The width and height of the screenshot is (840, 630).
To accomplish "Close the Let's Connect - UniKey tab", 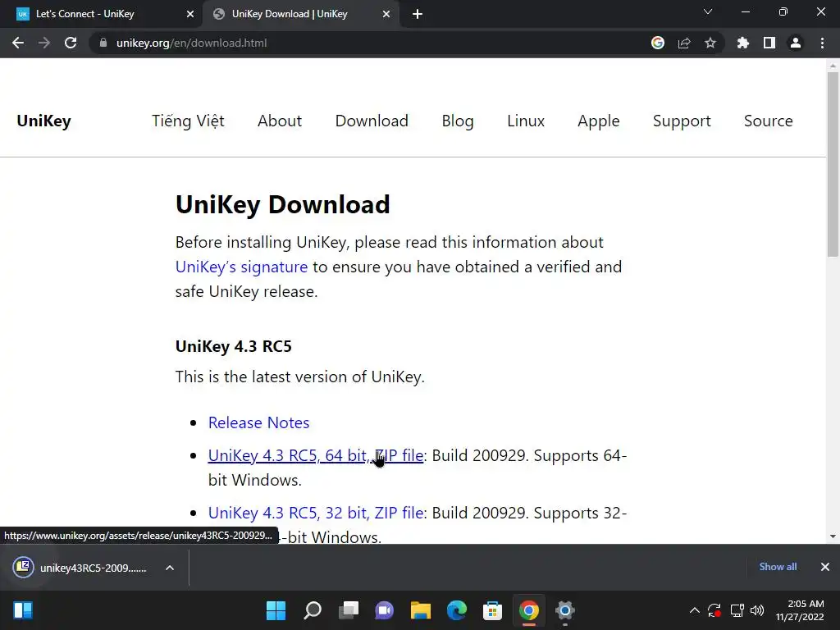I will [189, 14].
